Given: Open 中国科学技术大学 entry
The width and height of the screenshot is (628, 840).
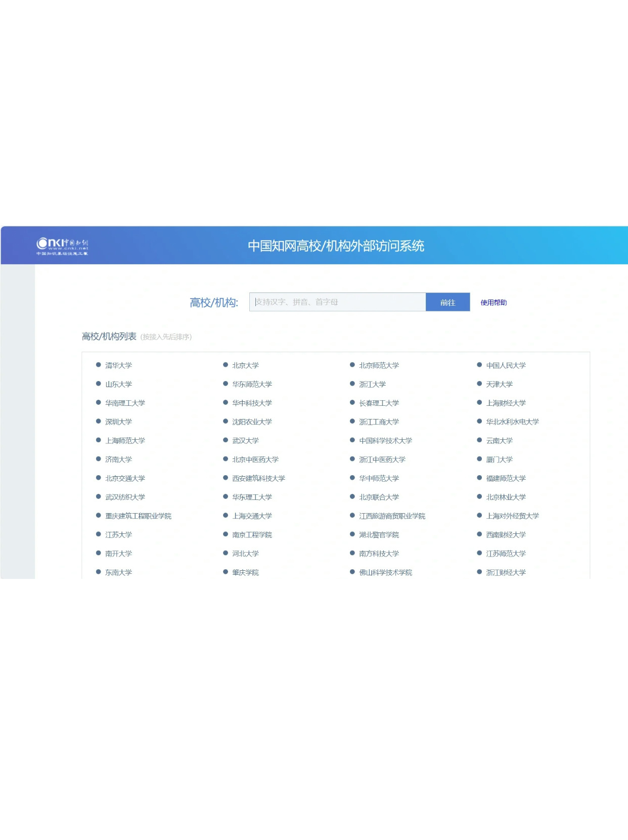Looking at the screenshot, I should 385,441.
